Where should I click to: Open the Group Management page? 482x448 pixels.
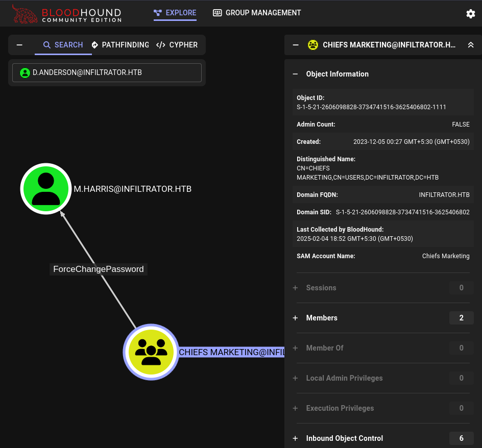click(257, 13)
